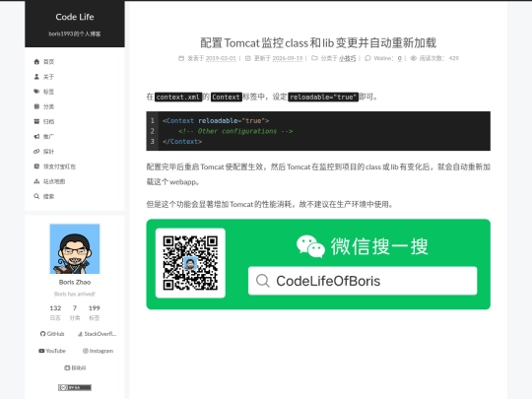Click the archive box icon beside 归档
Viewport: 532px width, 399px height.
(36, 121)
